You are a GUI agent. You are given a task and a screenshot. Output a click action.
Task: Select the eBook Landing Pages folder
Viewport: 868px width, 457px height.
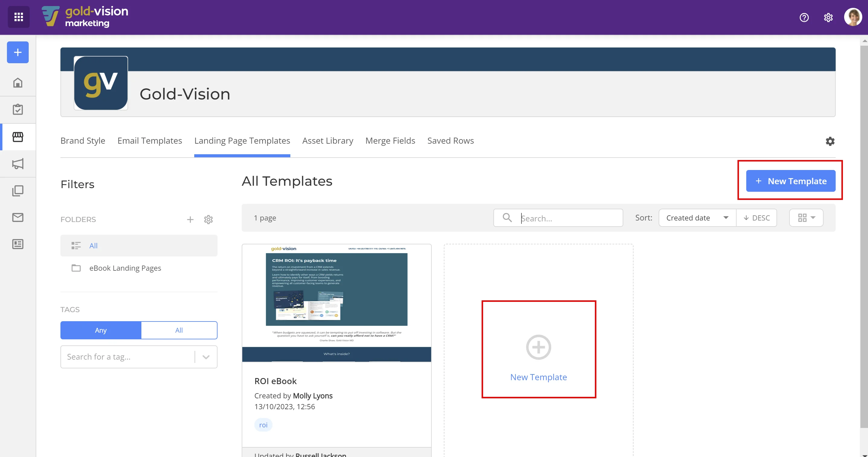(139, 268)
